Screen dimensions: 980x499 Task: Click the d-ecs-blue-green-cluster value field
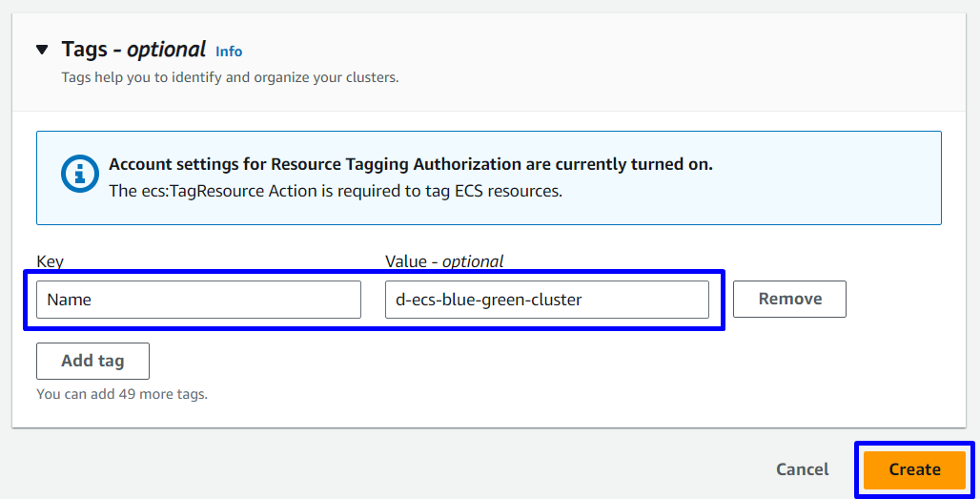coord(546,300)
